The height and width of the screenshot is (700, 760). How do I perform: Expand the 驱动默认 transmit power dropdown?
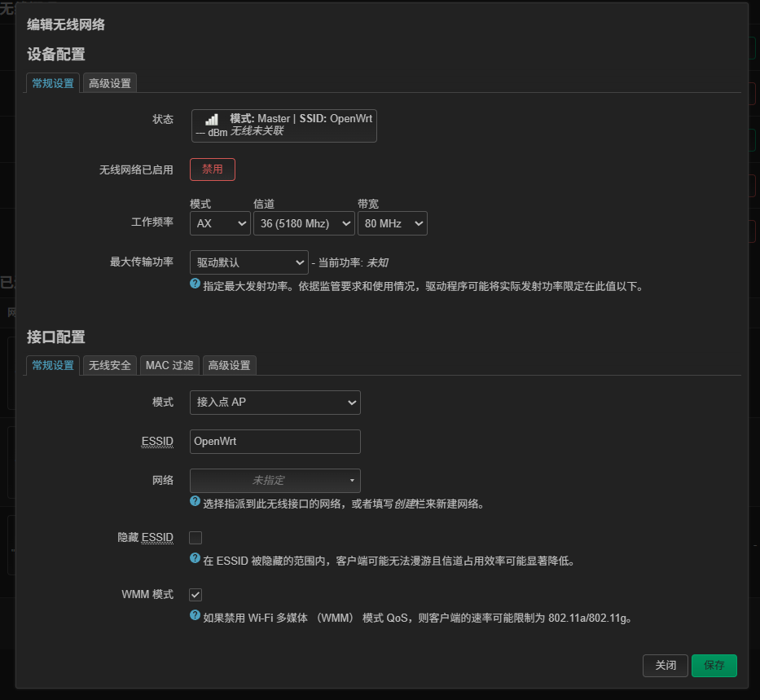(x=248, y=262)
